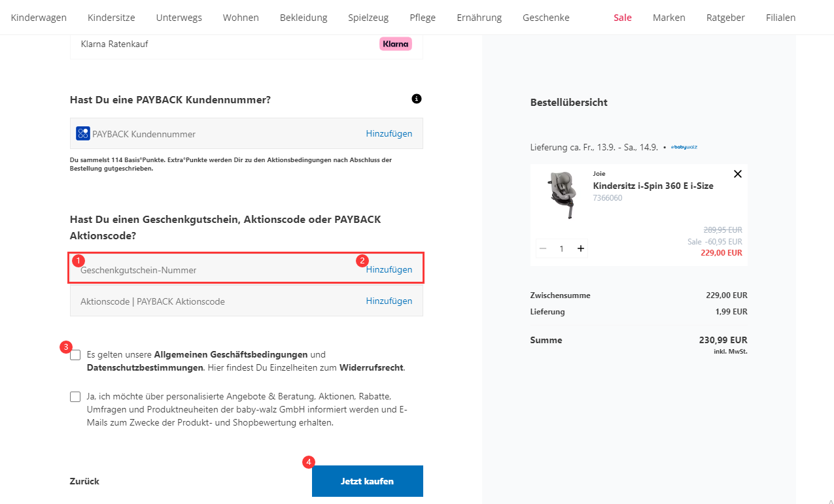
Task: Increase quantity with the plus icon
Action: pos(580,248)
